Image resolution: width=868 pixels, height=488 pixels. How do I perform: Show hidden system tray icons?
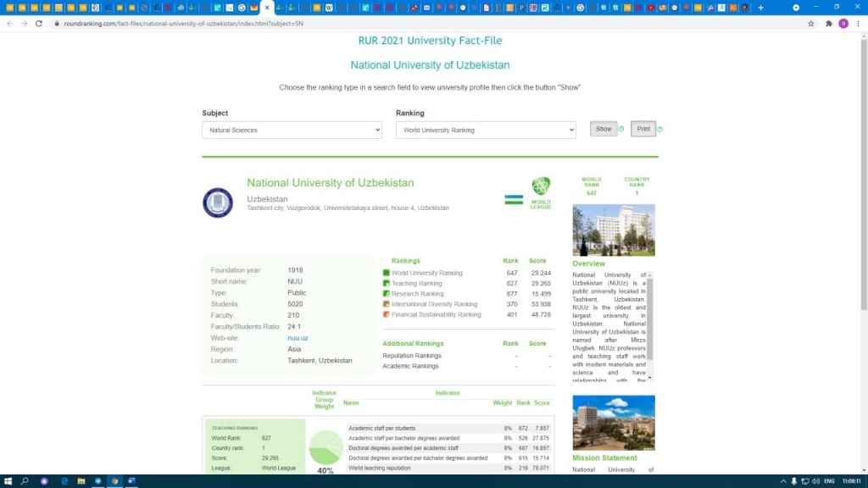782,481
